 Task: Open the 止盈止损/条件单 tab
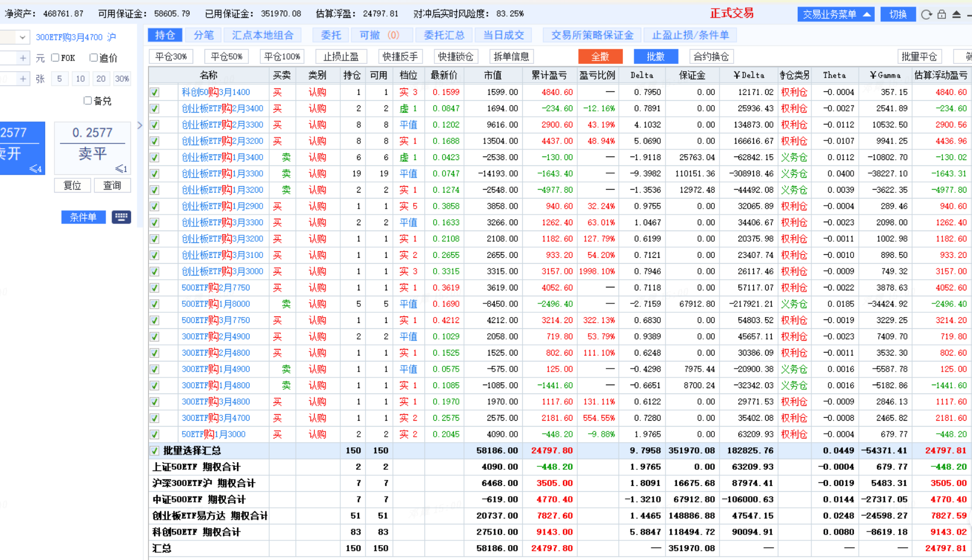click(690, 35)
